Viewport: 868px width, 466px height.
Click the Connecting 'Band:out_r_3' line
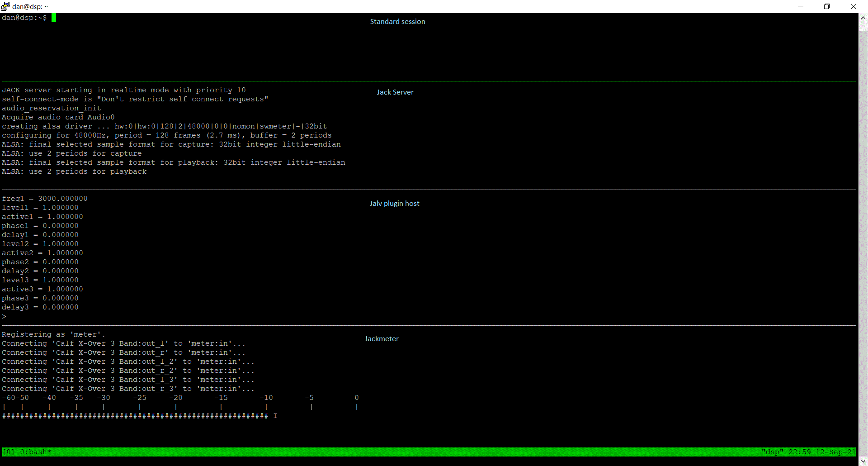pos(128,389)
